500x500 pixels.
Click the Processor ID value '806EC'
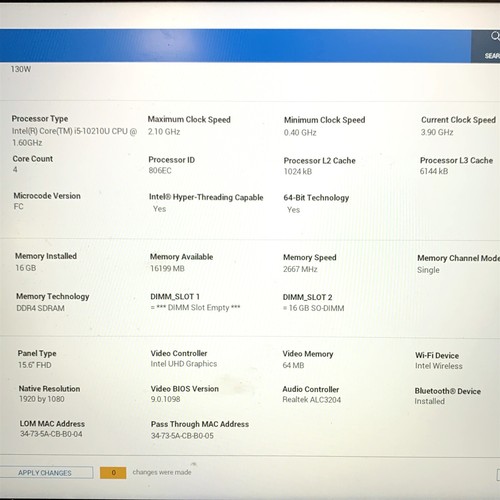[x=160, y=171]
